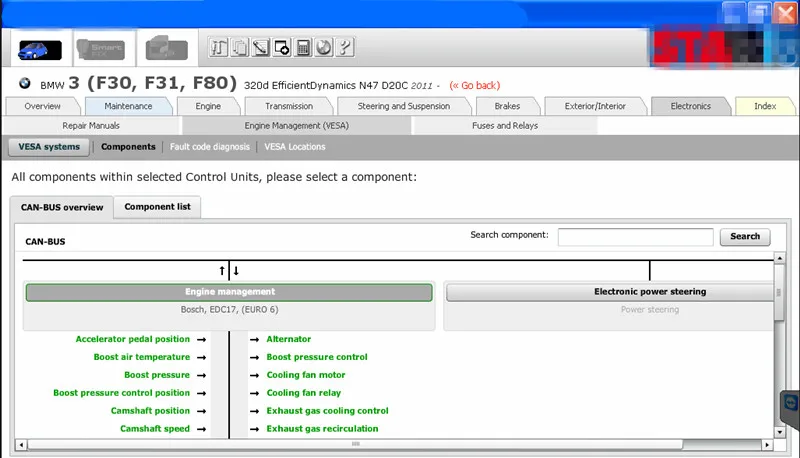
Task: Select Engine Management (VESA) sub-tab
Action: coord(296,125)
